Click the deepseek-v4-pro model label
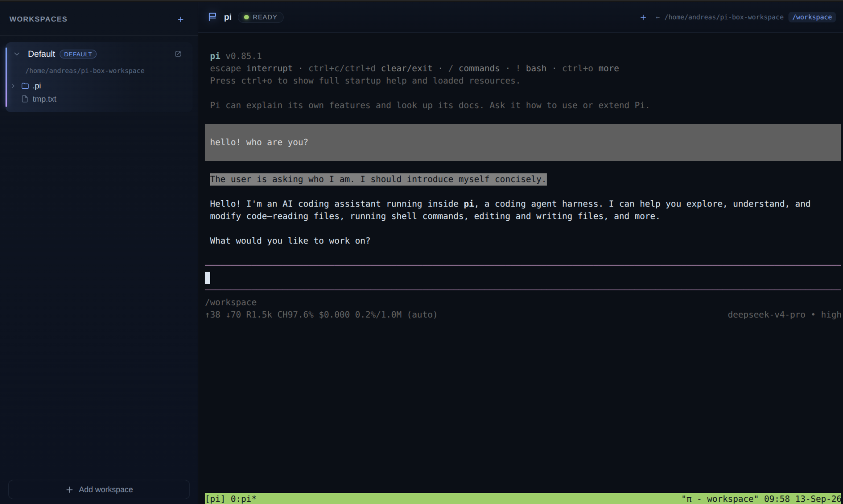Image resolution: width=843 pixels, height=504 pixels. coord(766,315)
